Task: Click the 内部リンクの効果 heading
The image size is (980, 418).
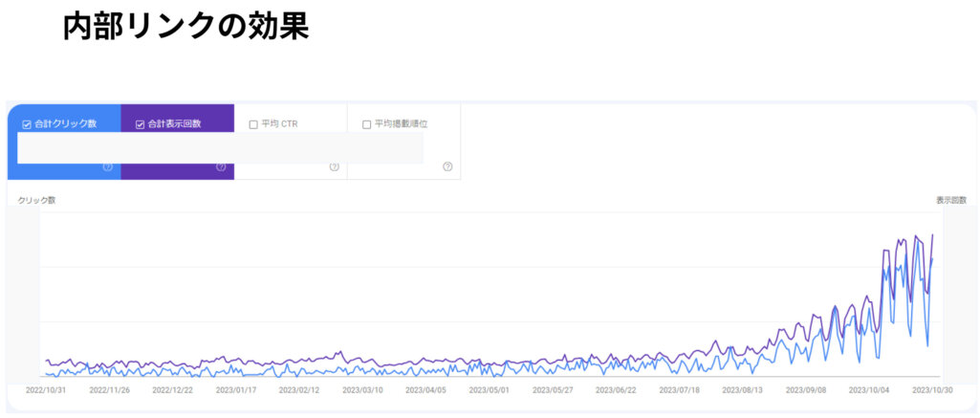Action: click(186, 26)
